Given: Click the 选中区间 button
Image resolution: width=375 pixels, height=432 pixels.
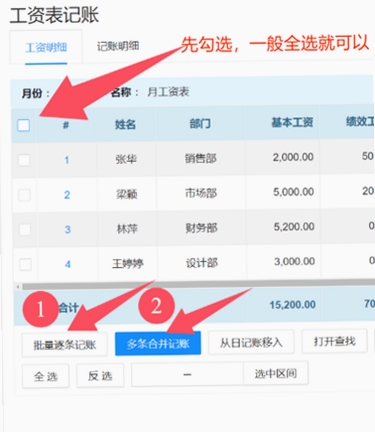Looking at the screenshot, I should point(276,374).
